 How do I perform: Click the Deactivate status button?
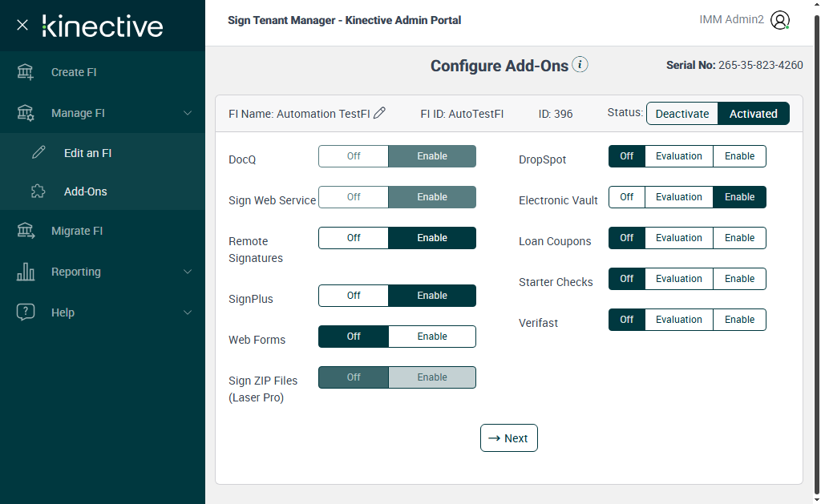pyautogui.click(x=682, y=114)
